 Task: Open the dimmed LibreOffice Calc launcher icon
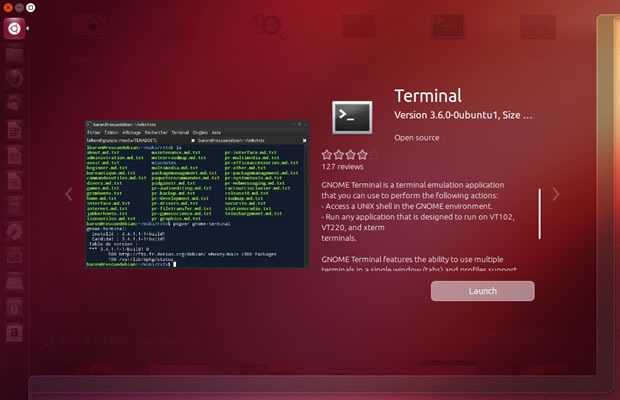14,155
